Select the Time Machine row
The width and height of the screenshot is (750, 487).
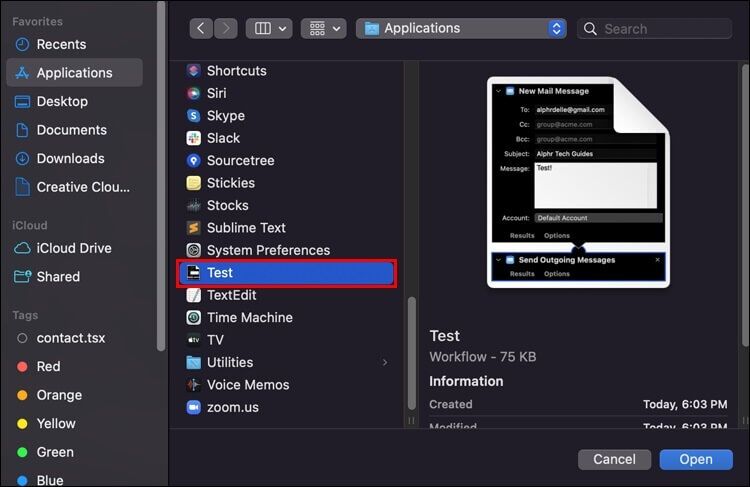click(x=287, y=318)
